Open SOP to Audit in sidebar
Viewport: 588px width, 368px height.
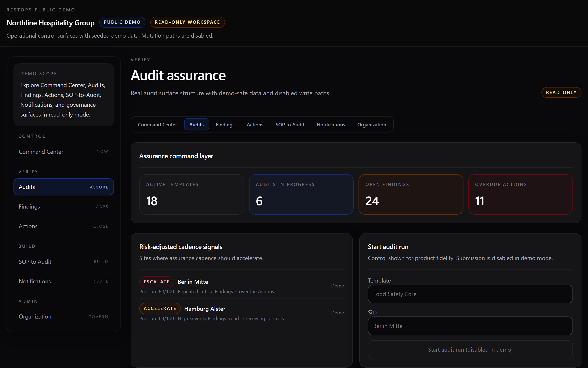point(64,262)
